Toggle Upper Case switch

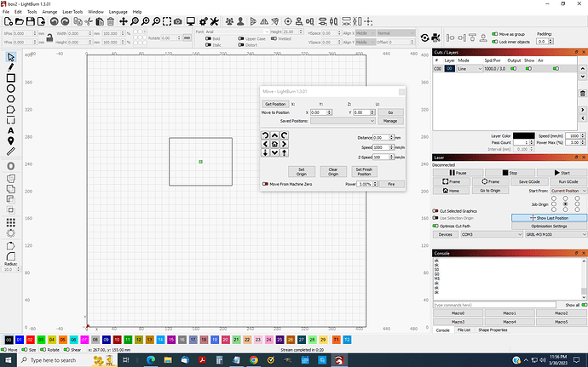click(241, 38)
